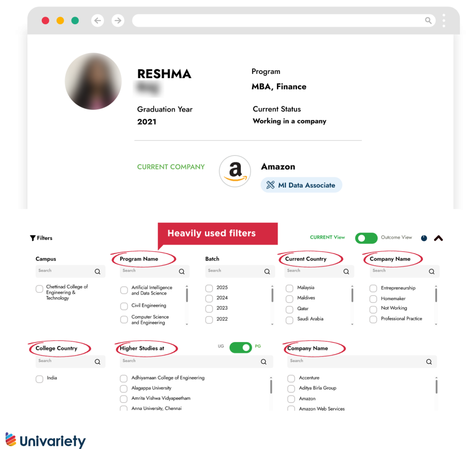Viewport: 476px width, 449px height.
Task: Open the browser three-dot menu
Action: 444,20
